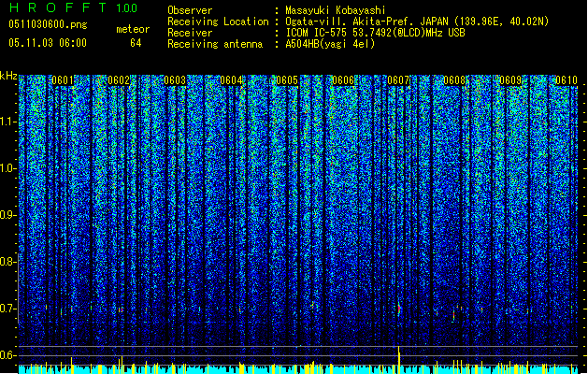Select the Ogata-vill. Akita-Pref. JAPAN location text
588x374 pixels.
[x=417, y=22]
